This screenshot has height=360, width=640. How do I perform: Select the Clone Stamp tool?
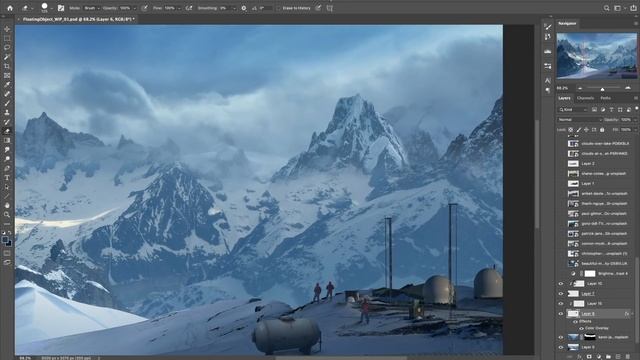pos(7,113)
